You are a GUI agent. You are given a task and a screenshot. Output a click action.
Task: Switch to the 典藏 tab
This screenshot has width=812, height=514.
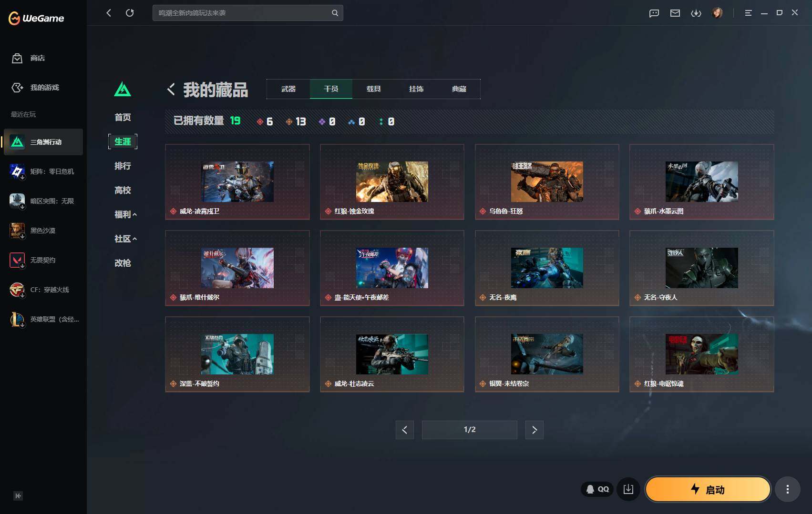[459, 89]
